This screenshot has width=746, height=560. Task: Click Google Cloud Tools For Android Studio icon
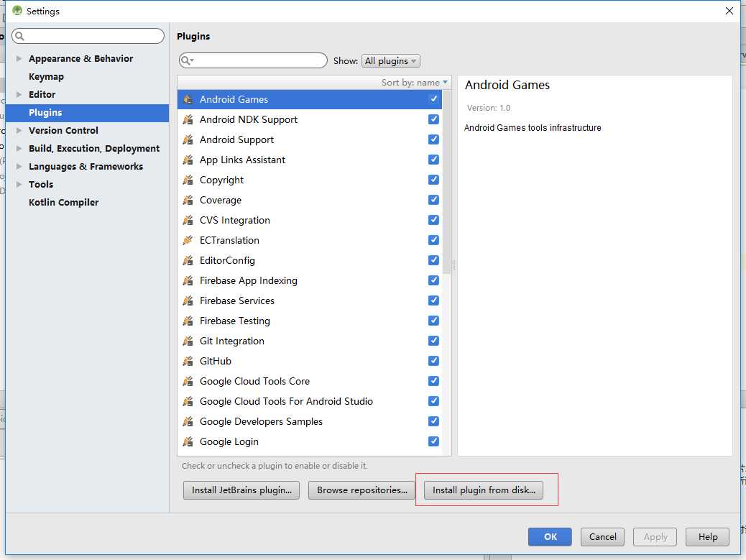[188, 401]
